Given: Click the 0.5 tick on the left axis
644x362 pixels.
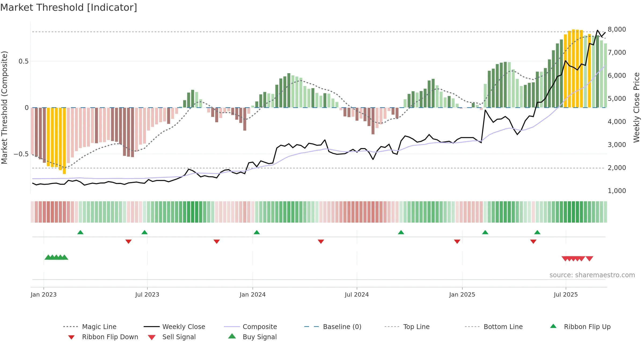Looking at the screenshot, I should coord(23,61).
